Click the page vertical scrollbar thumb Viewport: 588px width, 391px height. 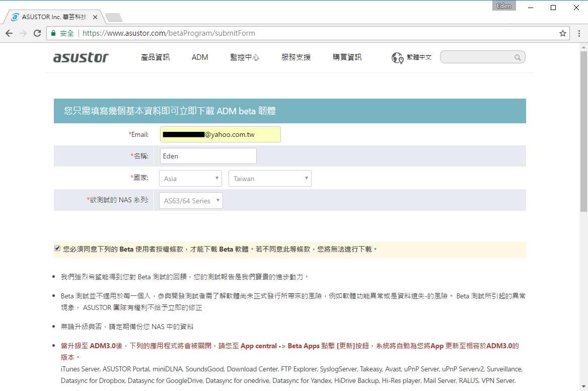tap(583, 131)
